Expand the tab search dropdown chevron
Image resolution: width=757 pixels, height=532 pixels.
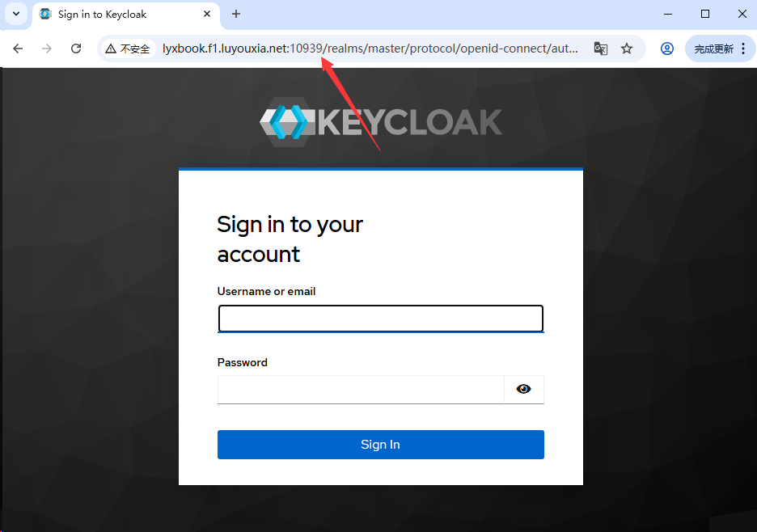(x=16, y=14)
